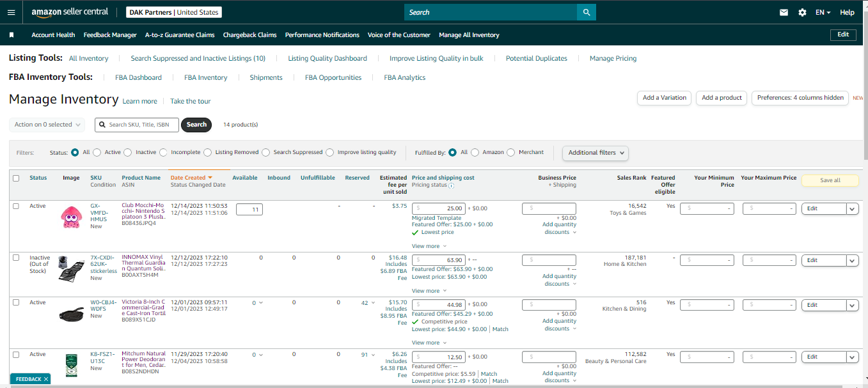Screen dimensions: 868x388
Task: Open Mitchum deodorant product image
Action: (x=71, y=365)
